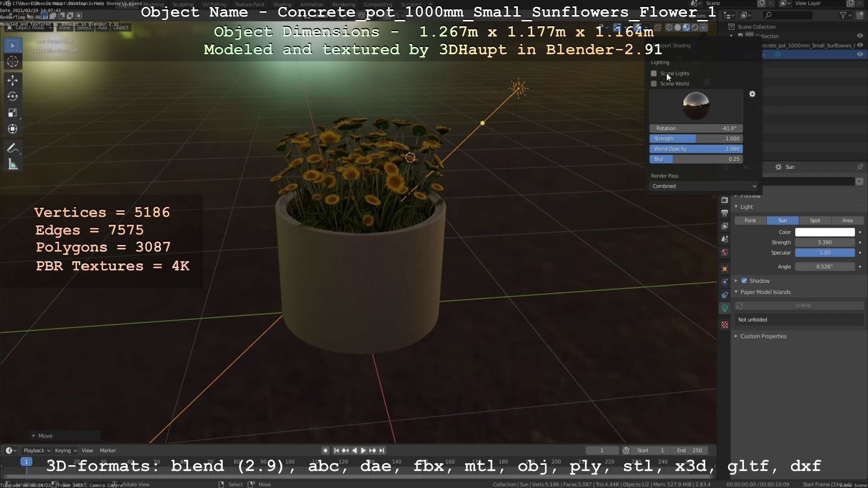Open Render Pass Combined dropdown
Screen dimensions: 868x488
click(x=703, y=186)
